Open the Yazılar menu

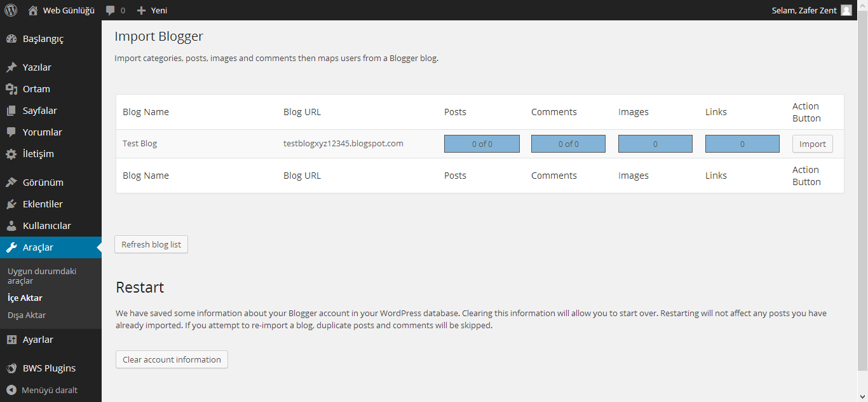(x=51, y=67)
